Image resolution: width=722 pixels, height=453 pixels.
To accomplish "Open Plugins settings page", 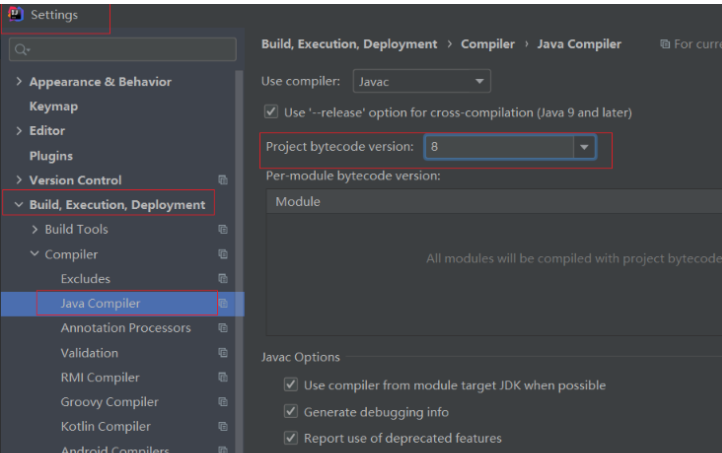I will 51,156.
